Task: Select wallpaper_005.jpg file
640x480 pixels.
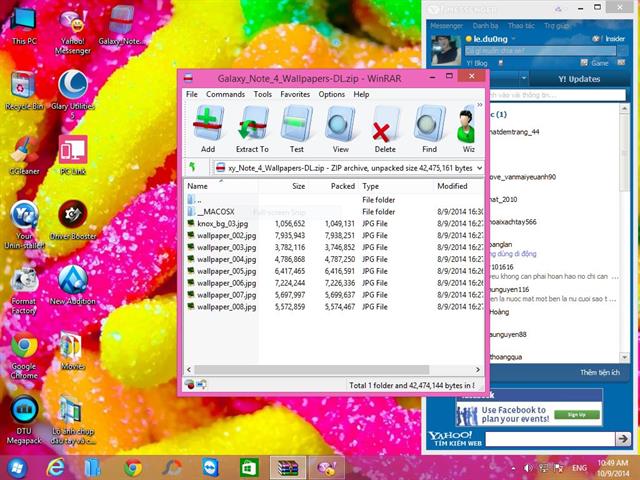Action: [334, 271]
